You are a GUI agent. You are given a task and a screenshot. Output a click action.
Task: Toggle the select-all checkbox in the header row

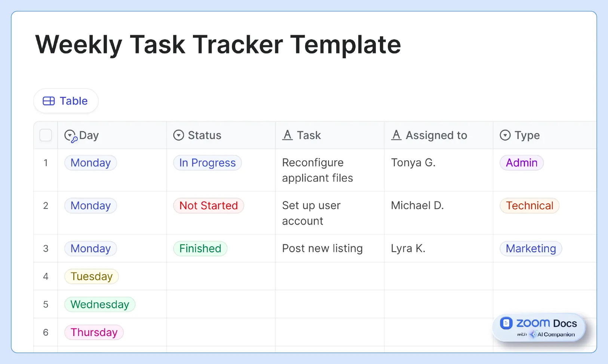point(46,135)
